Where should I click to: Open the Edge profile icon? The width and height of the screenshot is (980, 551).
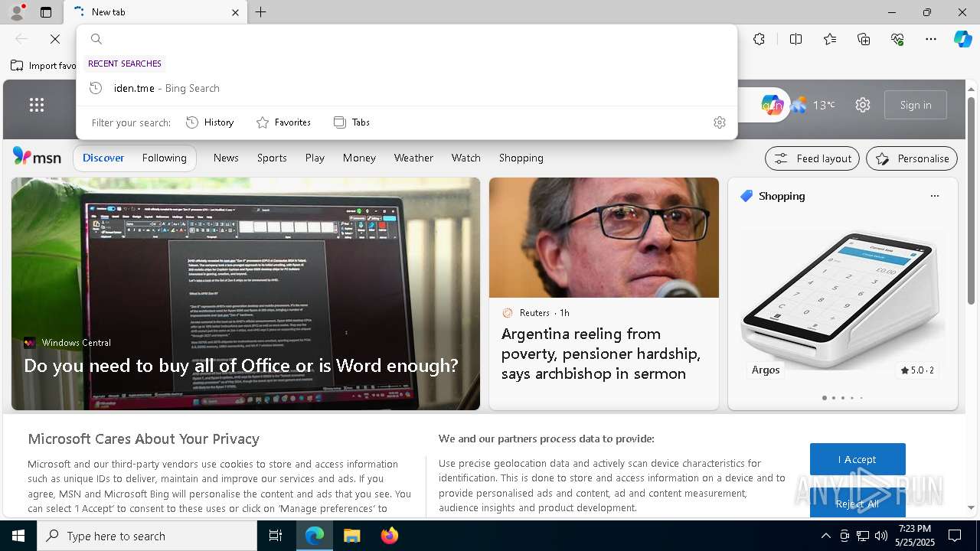(17, 11)
